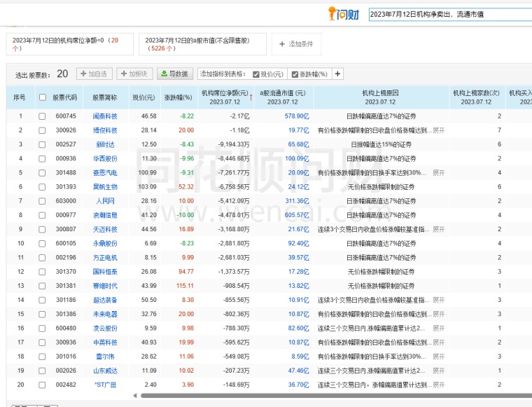Check the select-all checkbox in table header
The height and width of the screenshot is (407, 532).
pyautogui.click(x=43, y=97)
